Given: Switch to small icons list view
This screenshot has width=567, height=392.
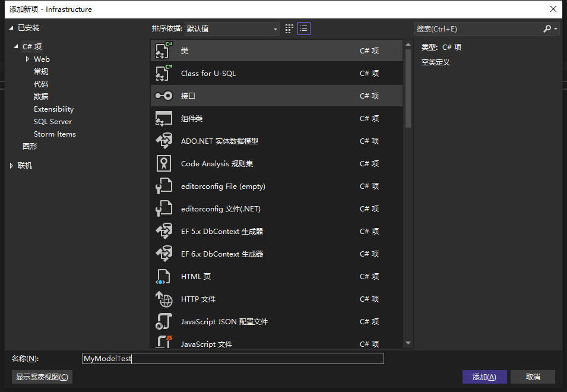Looking at the screenshot, I should (304, 29).
